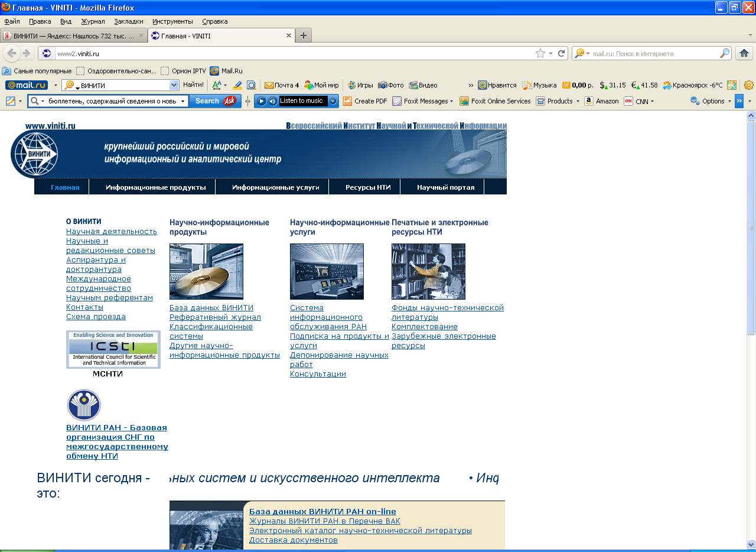
Task: Open the База данных ВИНИТИ link
Action: pyautogui.click(x=211, y=308)
